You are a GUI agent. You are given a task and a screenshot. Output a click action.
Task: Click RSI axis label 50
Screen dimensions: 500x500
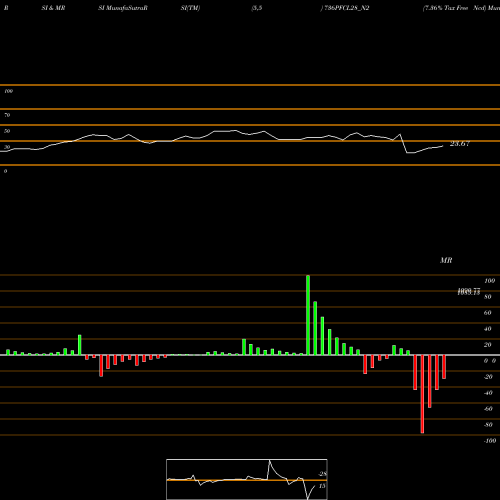coord(7,131)
